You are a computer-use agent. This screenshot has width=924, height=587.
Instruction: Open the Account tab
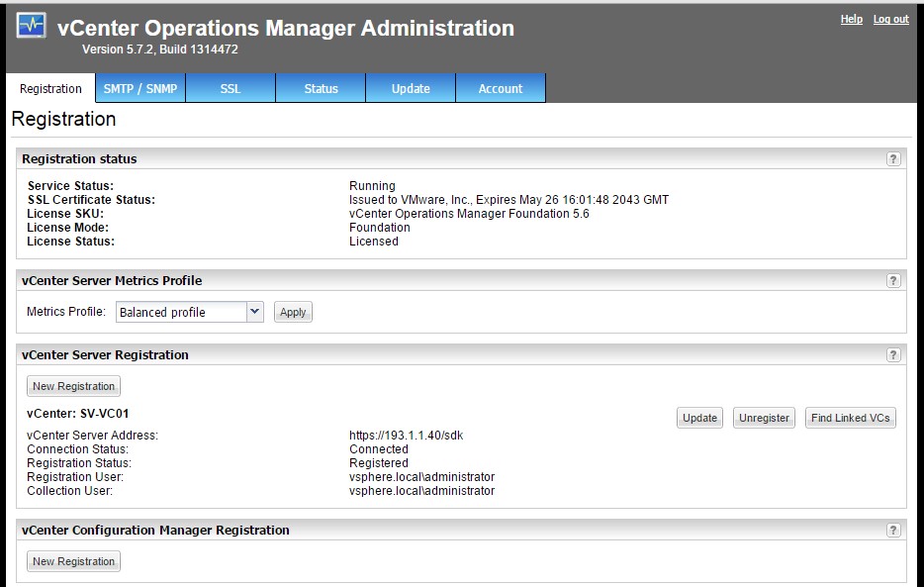501,88
